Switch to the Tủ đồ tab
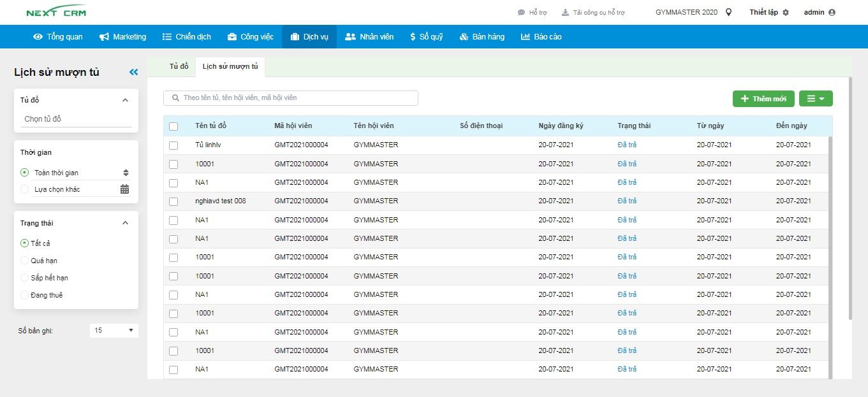This screenshot has height=397, width=868. click(x=179, y=66)
